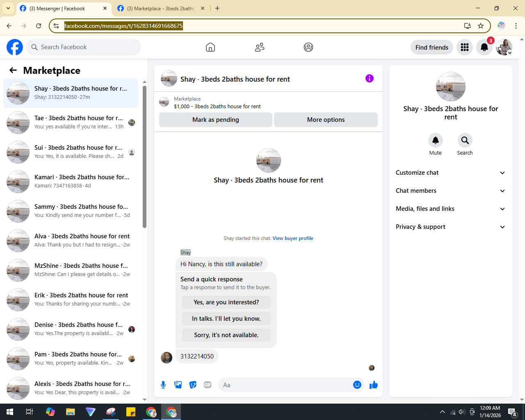This screenshot has width=525, height=420.
Task: Open Sui conversation in list
Action: [x=71, y=152]
